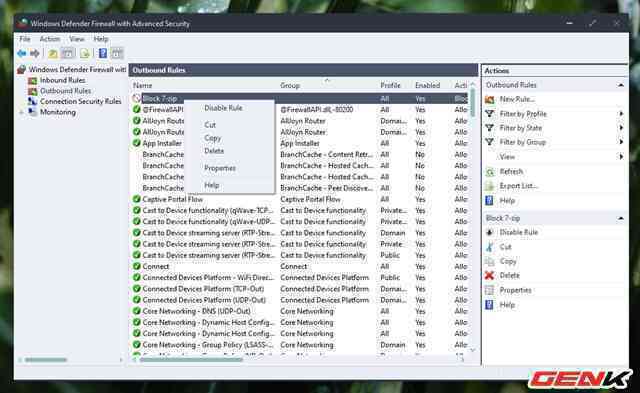Click the rules list vertical scrollbar thumb

click(472, 103)
